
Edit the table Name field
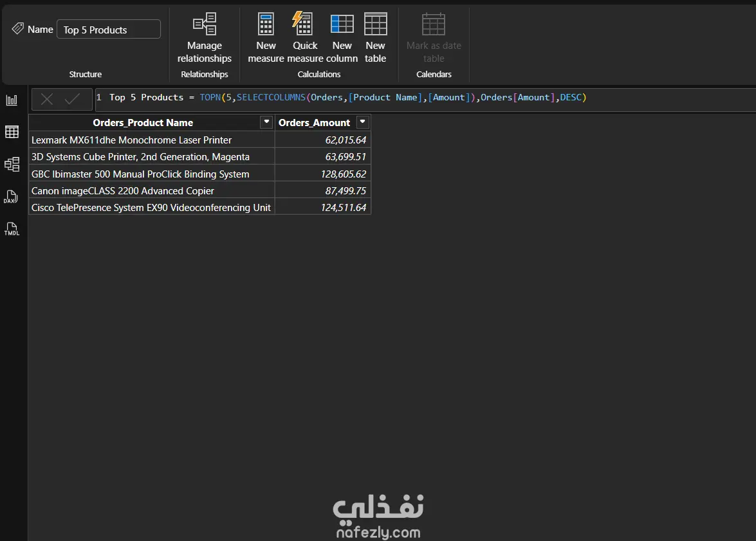point(109,30)
